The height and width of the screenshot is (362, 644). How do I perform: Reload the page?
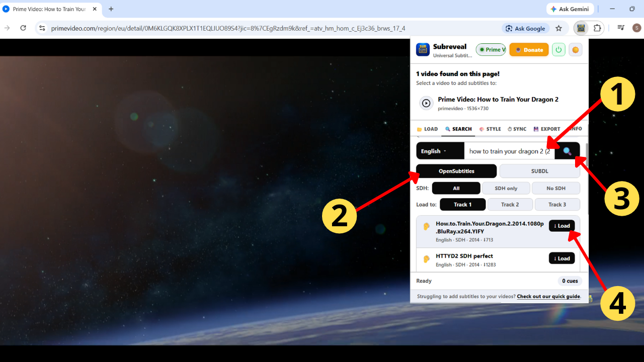point(23,28)
